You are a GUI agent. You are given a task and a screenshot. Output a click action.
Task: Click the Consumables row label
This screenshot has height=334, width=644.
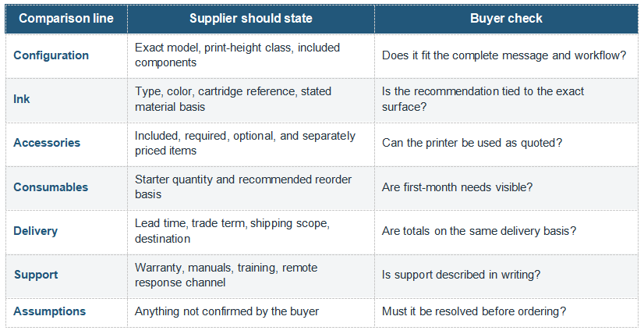point(51,187)
